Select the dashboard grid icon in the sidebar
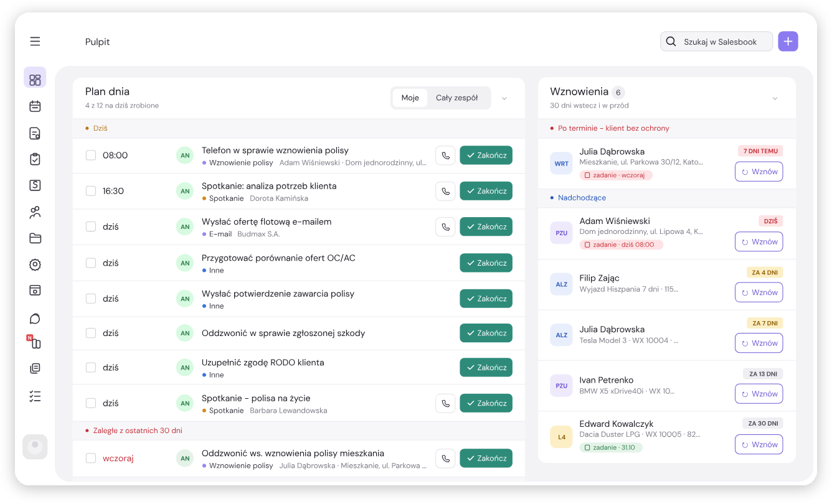Viewport: 832px width, 504px height. (x=35, y=80)
